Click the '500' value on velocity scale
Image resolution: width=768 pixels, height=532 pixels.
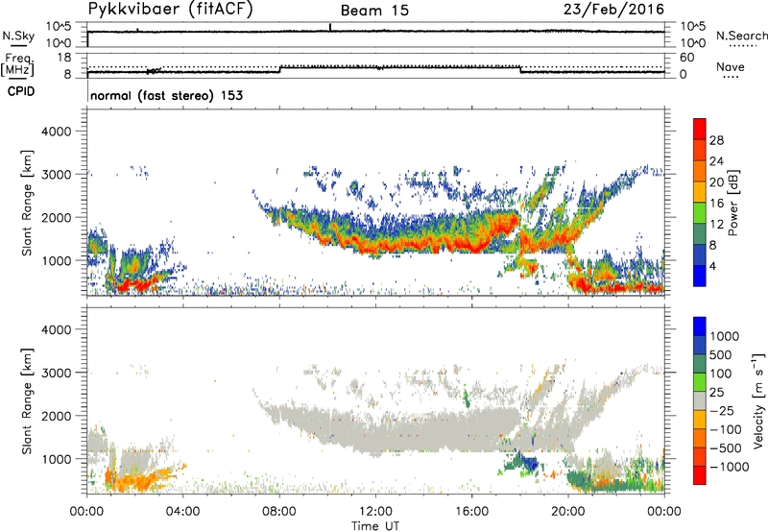[721, 354]
